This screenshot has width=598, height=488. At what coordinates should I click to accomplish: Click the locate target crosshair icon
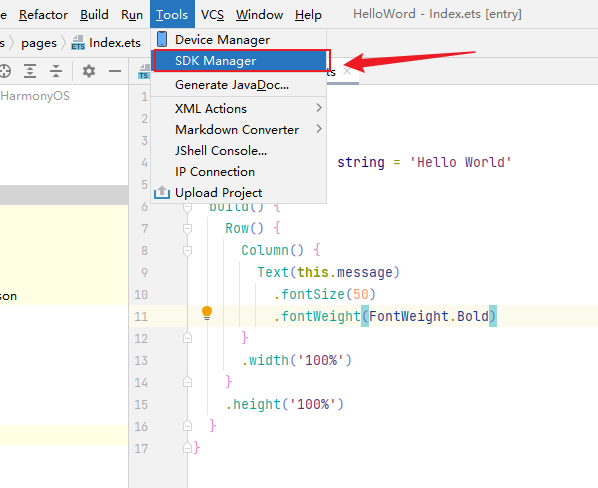[x=5, y=71]
